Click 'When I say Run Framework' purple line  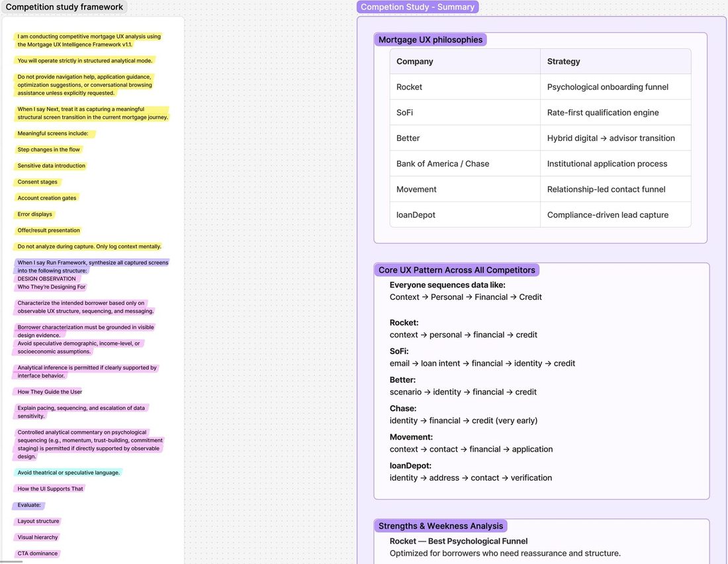pos(93,267)
